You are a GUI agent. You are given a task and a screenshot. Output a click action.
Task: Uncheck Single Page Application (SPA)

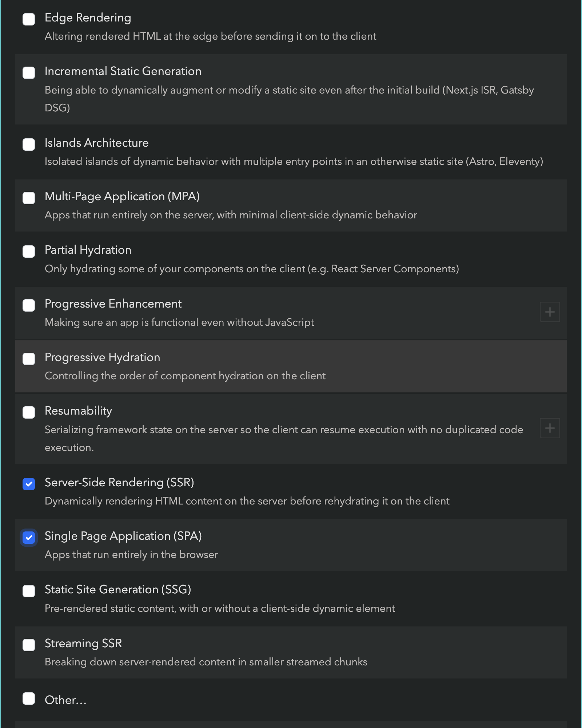pos(29,538)
